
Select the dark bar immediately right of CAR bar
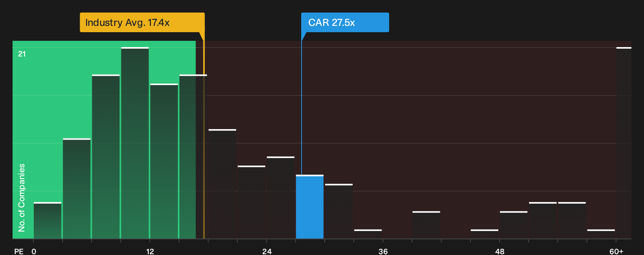pos(339,211)
